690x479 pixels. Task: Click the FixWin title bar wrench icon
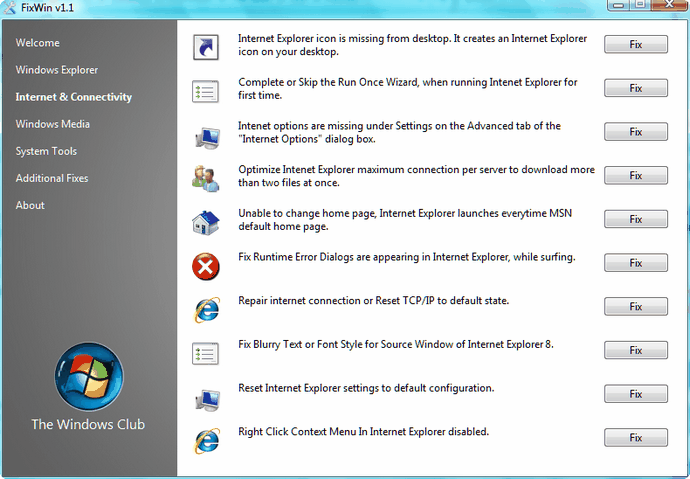point(9,7)
